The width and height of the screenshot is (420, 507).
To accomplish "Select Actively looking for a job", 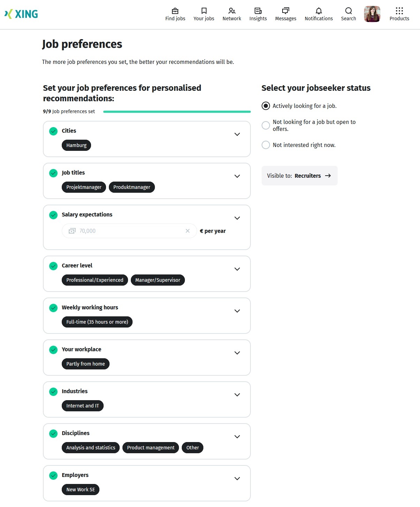I will (x=266, y=106).
